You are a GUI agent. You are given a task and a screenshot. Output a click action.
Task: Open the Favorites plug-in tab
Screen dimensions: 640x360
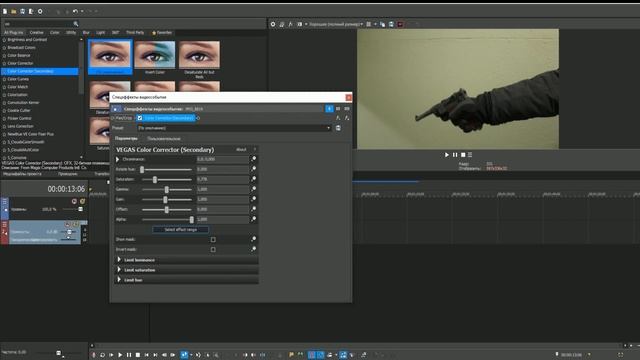point(162,32)
